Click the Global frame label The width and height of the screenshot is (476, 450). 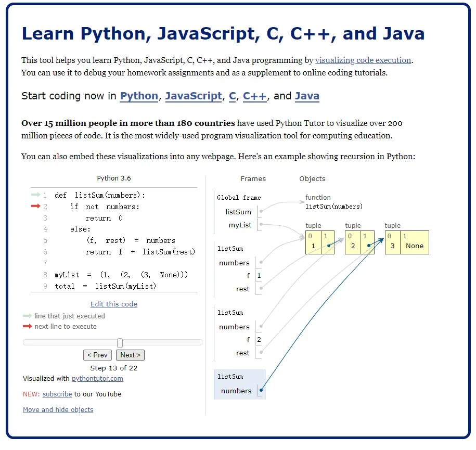(239, 197)
